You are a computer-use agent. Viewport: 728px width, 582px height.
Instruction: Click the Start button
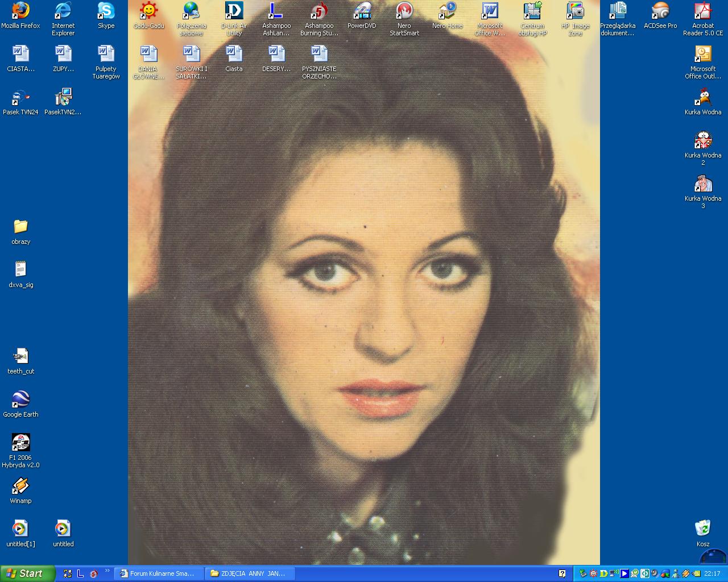[27, 573]
